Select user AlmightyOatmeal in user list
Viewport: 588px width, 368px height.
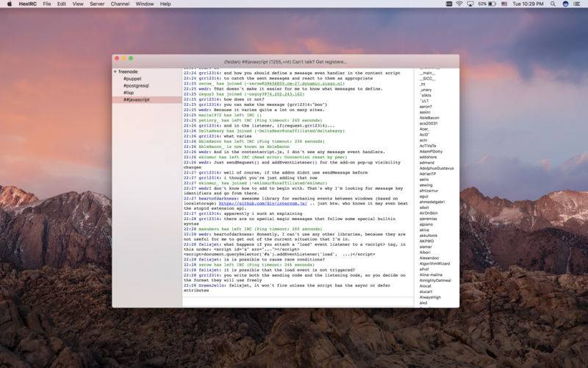pyautogui.click(x=435, y=280)
